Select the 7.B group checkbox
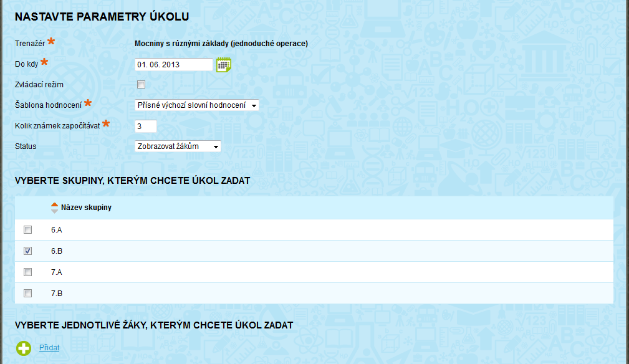 pyautogui.click(x=27, y=293)
